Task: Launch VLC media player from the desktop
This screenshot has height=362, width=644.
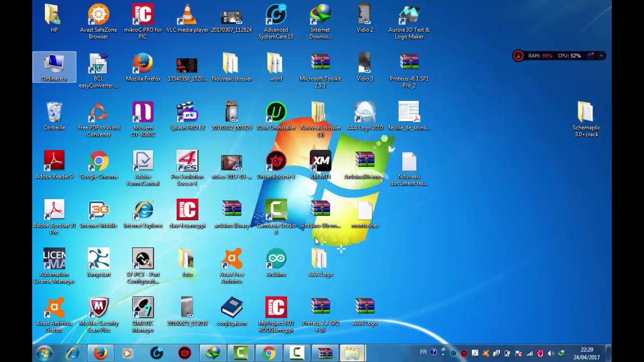Action: (x=187, y=19)
